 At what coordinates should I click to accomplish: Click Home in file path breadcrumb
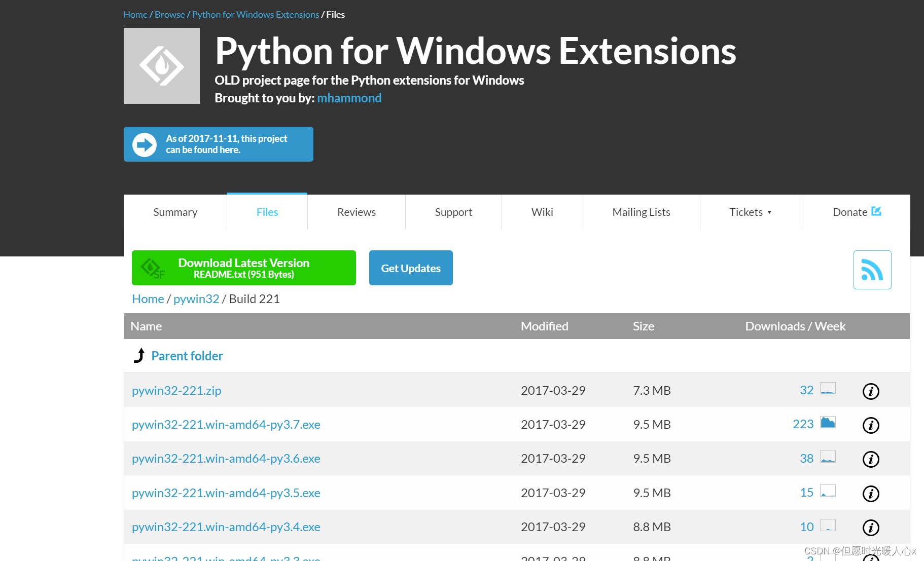pyautogui.click(x=148, y=298)
